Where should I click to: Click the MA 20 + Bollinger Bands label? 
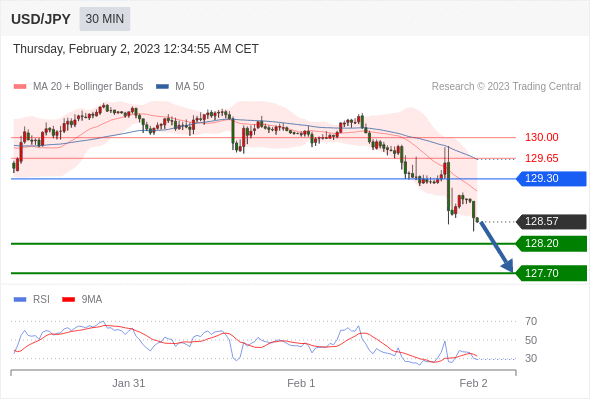[x=88, y=87]
